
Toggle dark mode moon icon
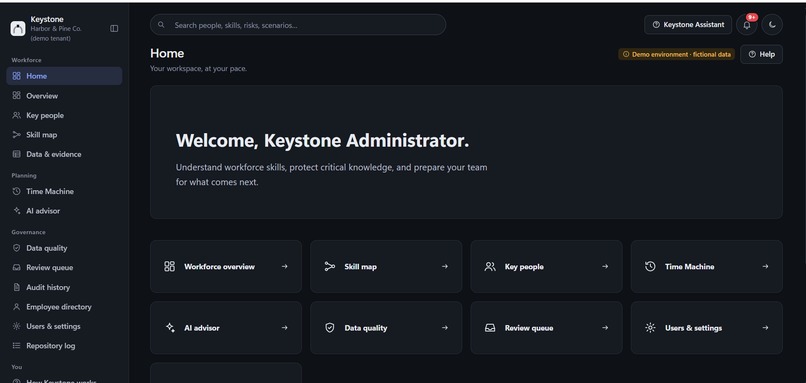click(x=772, y=25)
